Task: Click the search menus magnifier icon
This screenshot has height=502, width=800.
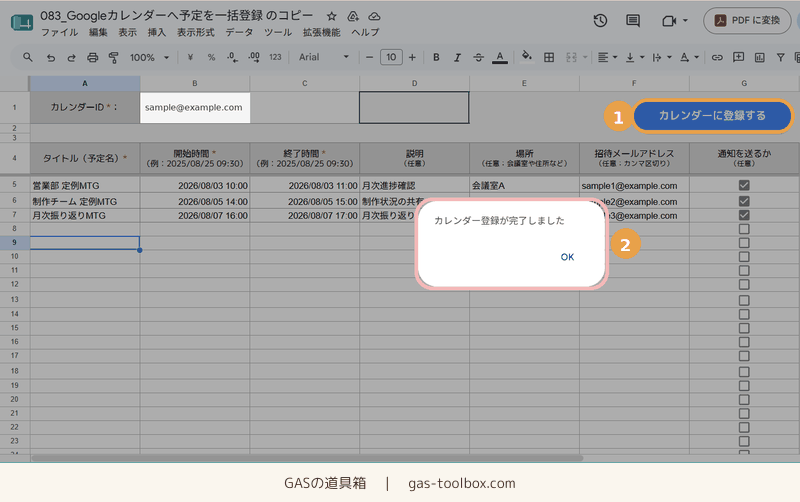Action: coord(28,57)
